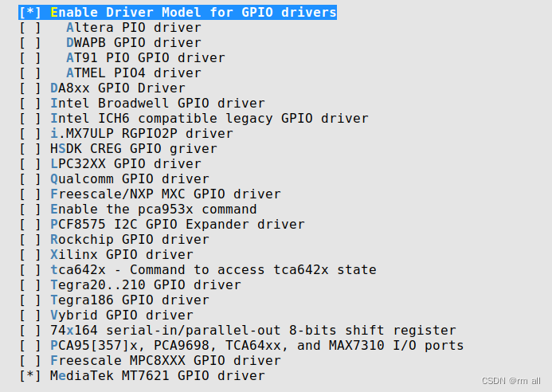Screen dimensions: 552x392
Task: Select the HSDK CREG GPIO griver label
Action: tap(134, 149)
